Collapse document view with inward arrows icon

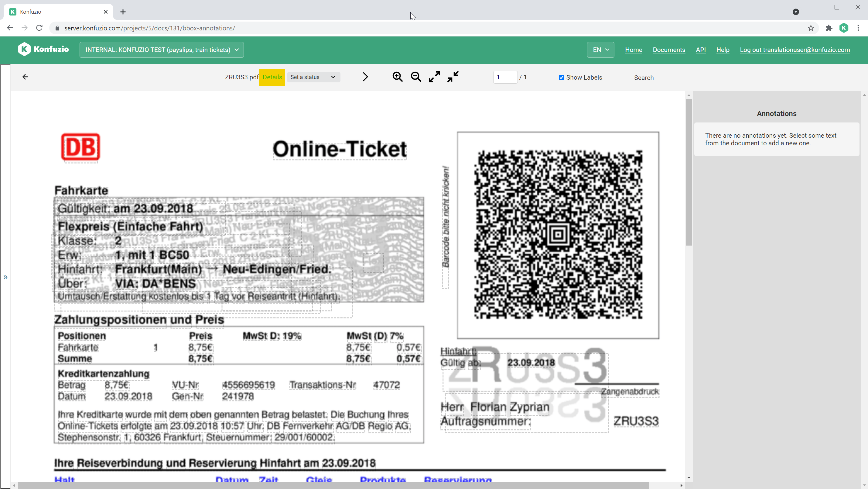(453, 77)
